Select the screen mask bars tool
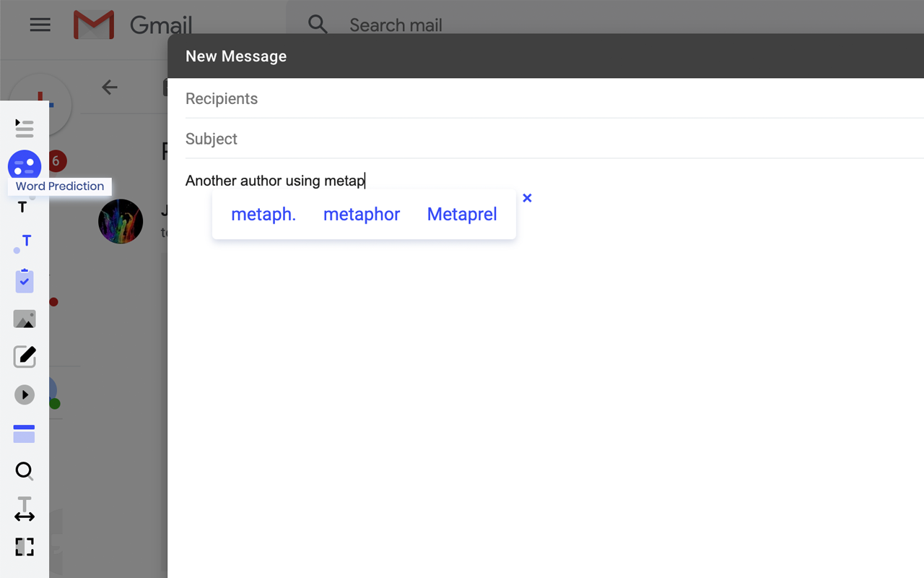The width and height of the screenshot is (924, 578). point(25,433)
